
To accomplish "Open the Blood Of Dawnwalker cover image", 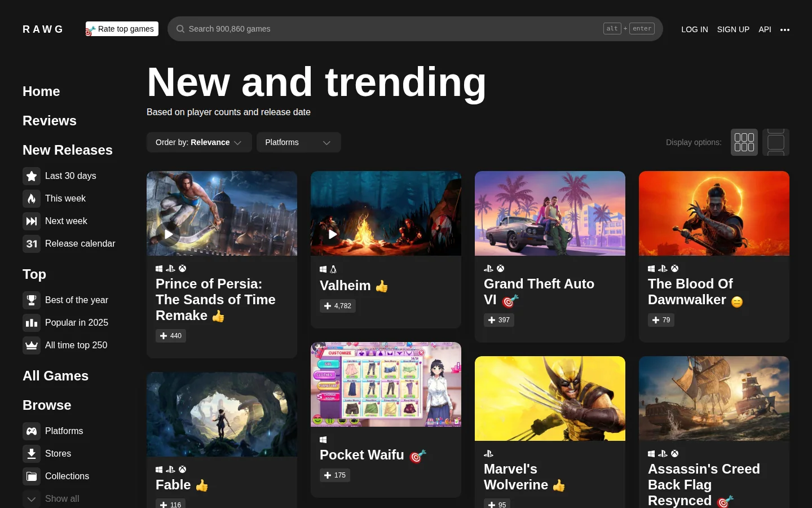I will click(714, 213).
